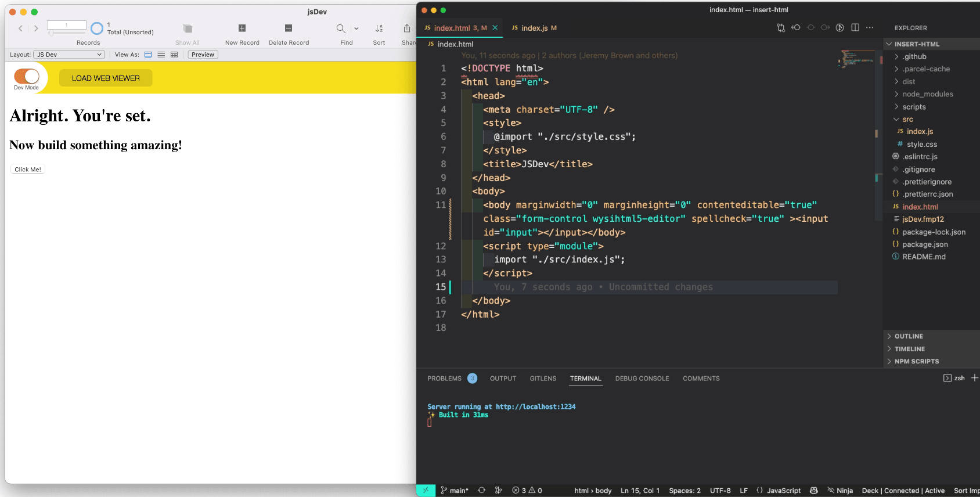This screenshot has width=980, height=497.
Task: Open the Layout JS Dev dropdown
Action: [69, 55]
